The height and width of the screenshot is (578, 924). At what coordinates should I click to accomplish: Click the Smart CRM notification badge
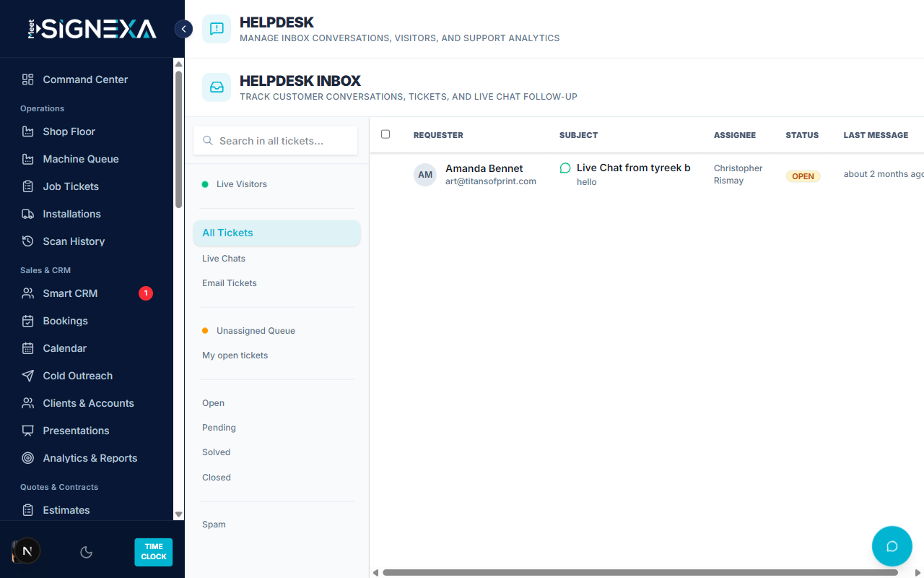(146, 293)
